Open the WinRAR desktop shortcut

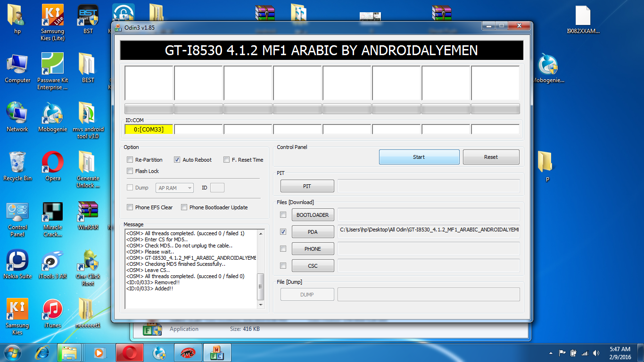click(88, 215)
